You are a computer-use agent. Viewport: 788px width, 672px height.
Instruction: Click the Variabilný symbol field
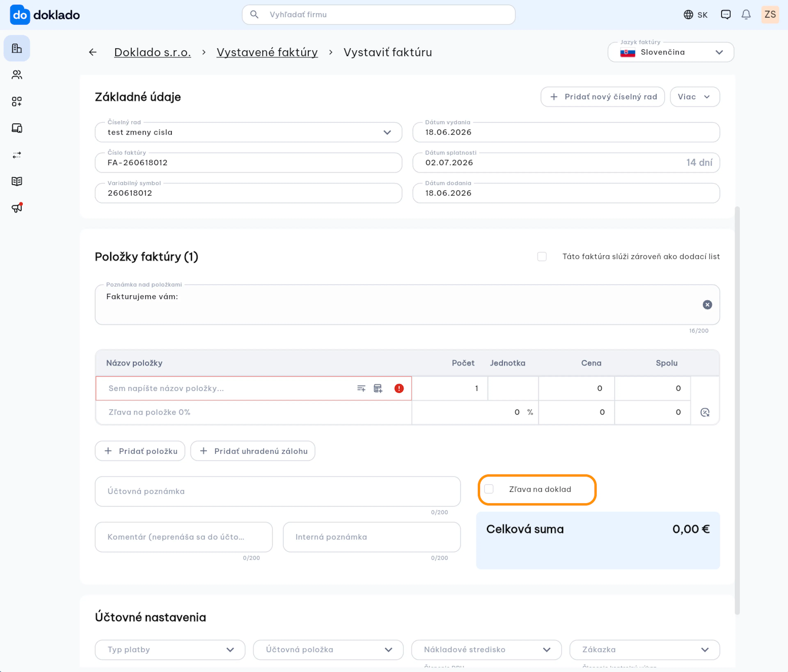click(x=249, y=193)
